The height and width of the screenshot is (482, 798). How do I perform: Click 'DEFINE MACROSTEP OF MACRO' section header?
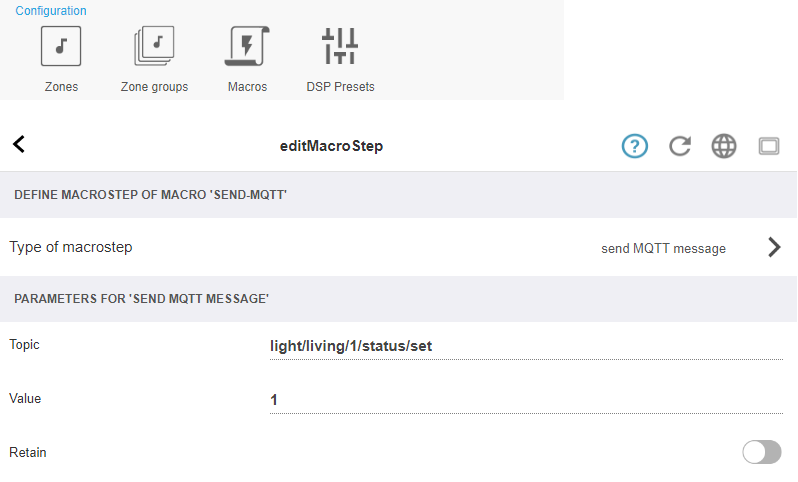(151, 195)
